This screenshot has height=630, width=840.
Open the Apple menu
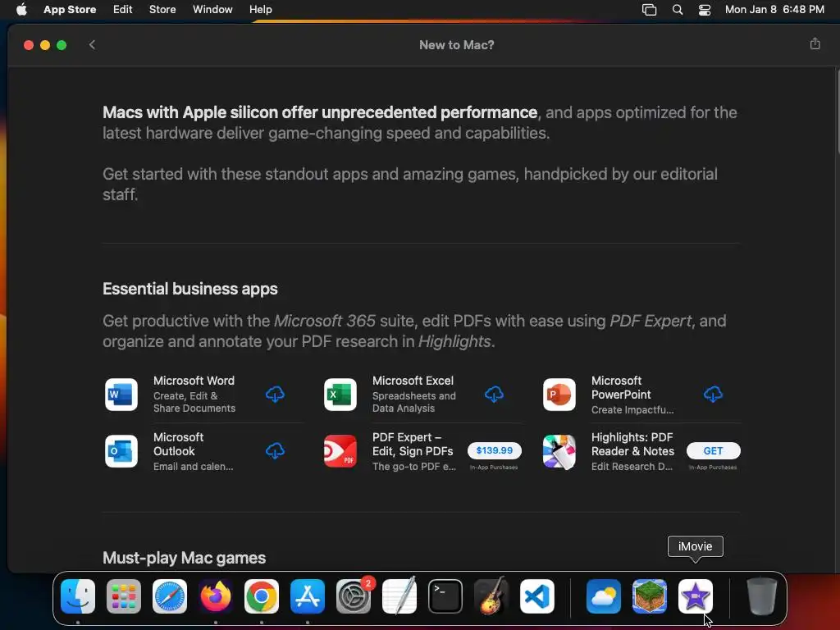[x=21, y=9]
